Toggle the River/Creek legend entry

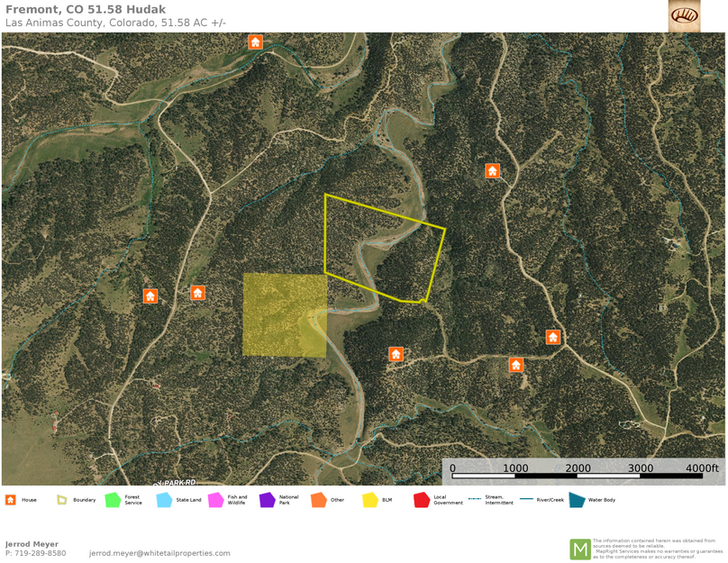click(x=527, y=498)
